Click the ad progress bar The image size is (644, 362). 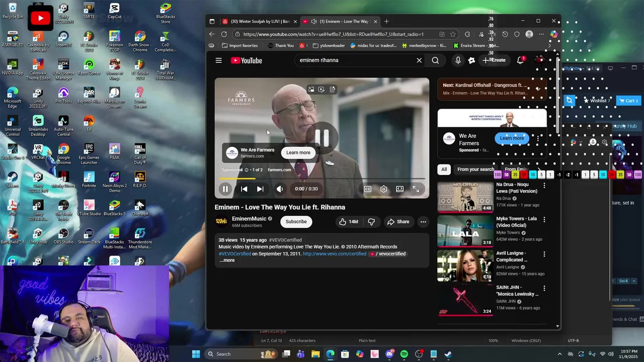pyautogui.click(x=322, y=178)
